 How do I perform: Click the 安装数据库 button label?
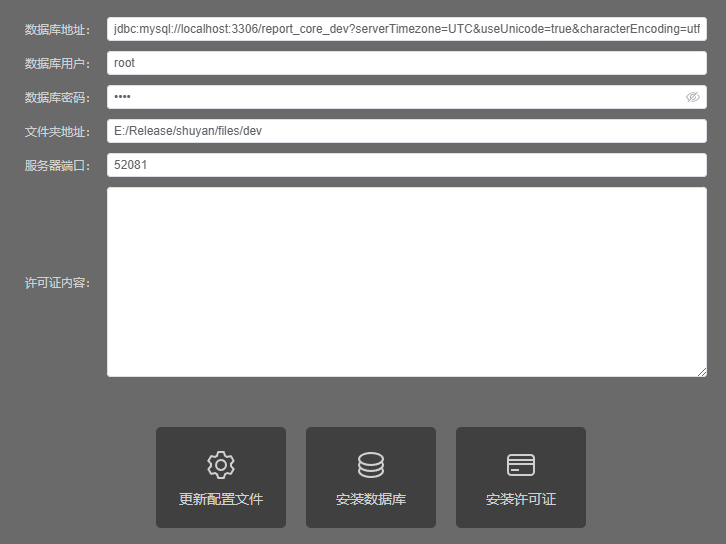(x=371, y=499)
